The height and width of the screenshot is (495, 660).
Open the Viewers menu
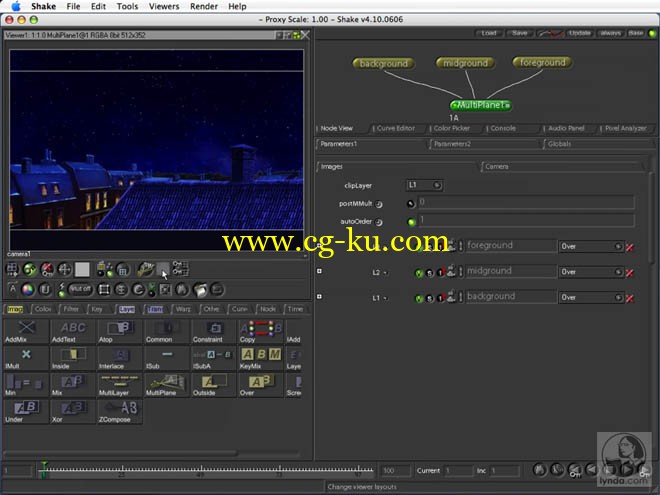pos(164,6)
